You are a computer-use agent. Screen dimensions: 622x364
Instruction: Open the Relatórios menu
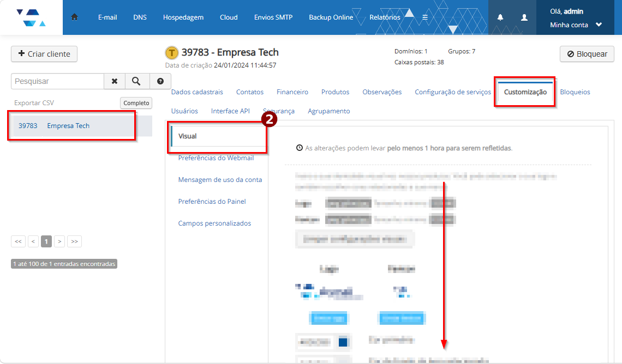(x=385, y=17)
